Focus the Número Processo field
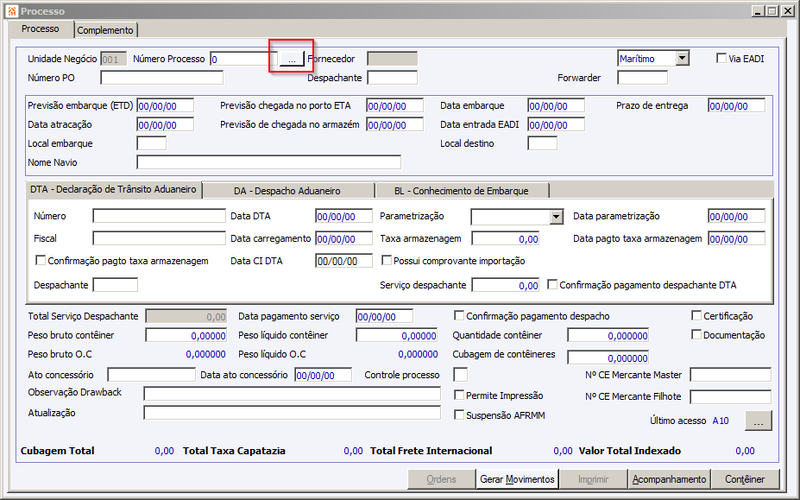800x500 pixels. pos(244,59)
